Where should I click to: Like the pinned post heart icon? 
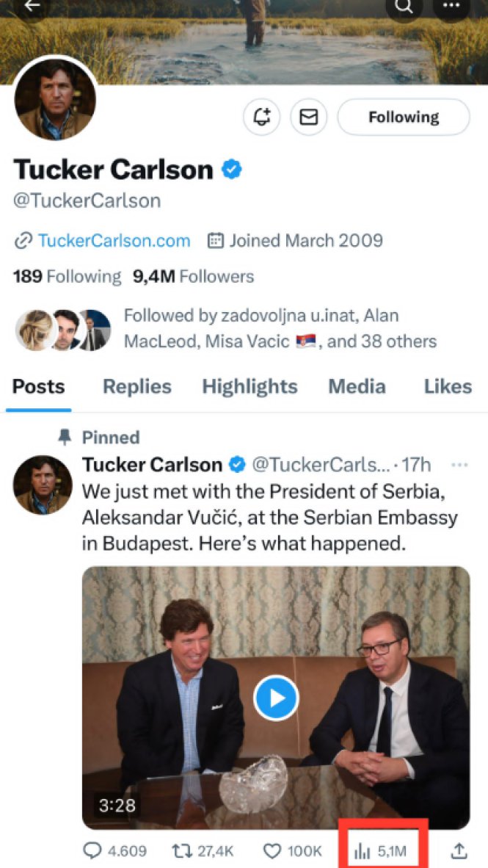point(272,851)
